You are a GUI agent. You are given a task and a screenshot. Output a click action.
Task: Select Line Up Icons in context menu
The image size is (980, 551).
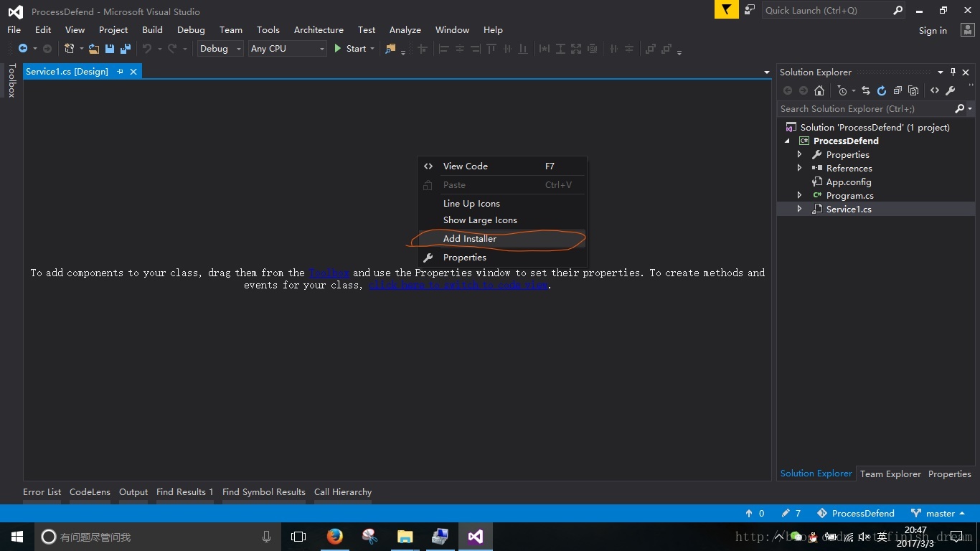coord(502,204)
